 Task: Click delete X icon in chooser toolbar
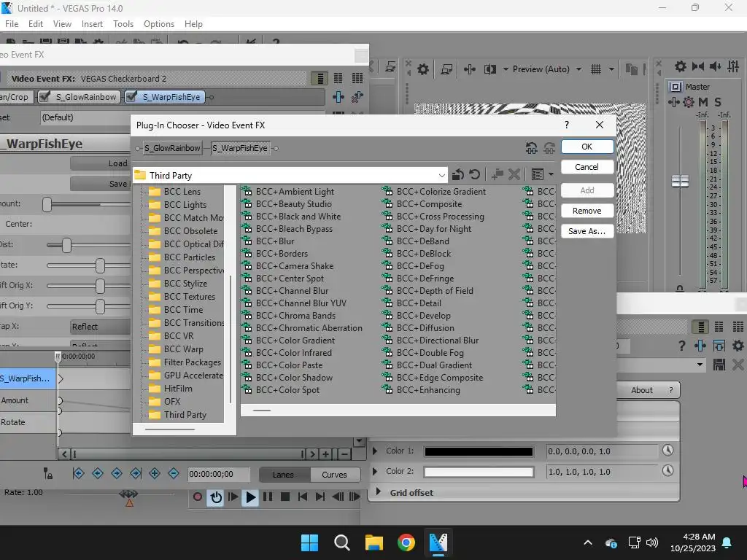(514, 175)
